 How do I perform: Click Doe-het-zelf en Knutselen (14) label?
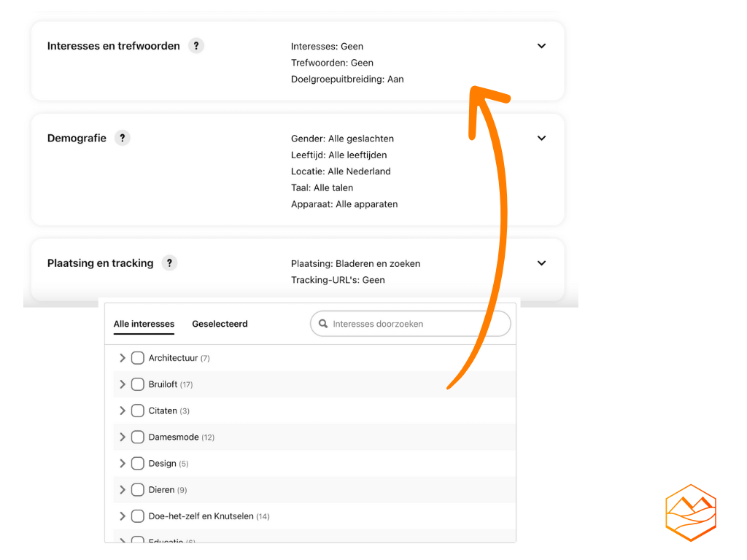tap(209, 516)
